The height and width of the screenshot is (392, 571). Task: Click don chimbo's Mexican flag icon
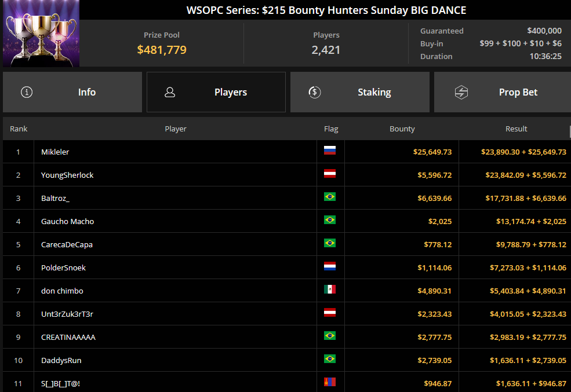pos(330,289)
